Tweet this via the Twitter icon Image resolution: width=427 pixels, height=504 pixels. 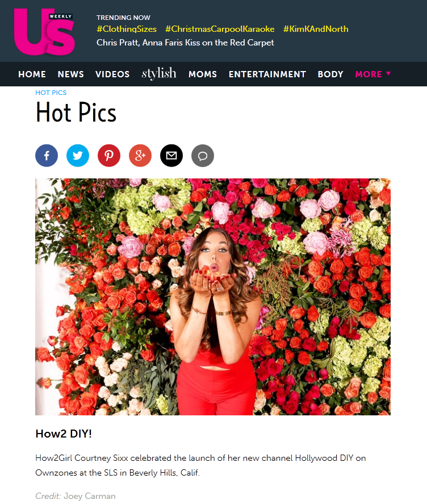(x=78, y=156)
